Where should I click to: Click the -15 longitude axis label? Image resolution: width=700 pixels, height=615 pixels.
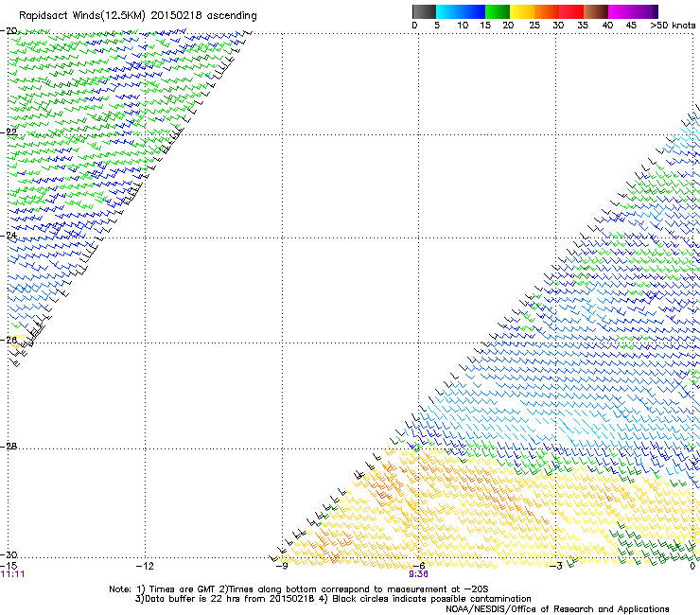pos(9,566)
